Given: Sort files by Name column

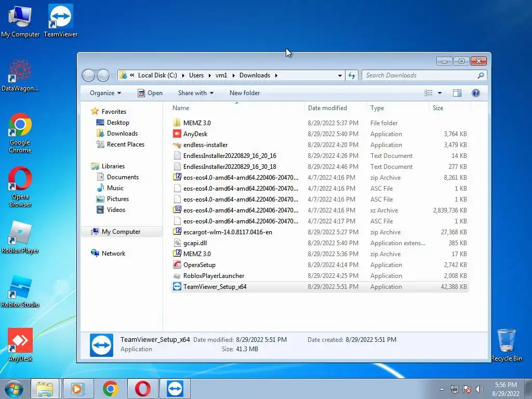Looking at the screenshot, I should pyautogui.click(x=237, y=108).
